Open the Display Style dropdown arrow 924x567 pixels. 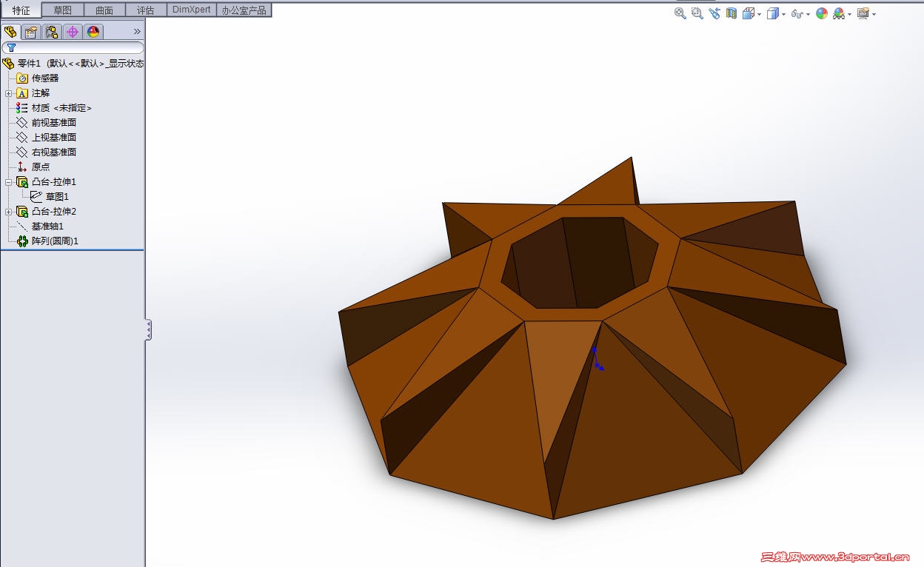pos(783,14)
